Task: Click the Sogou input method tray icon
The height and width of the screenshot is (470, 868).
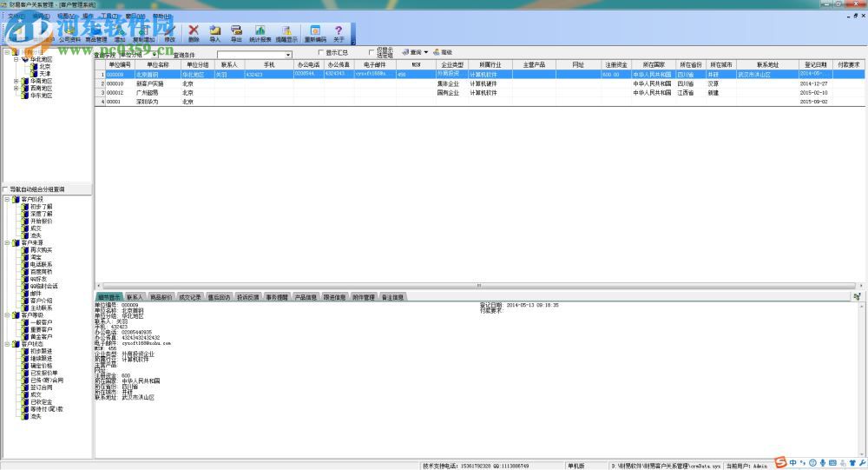Action: pos(780,463)
